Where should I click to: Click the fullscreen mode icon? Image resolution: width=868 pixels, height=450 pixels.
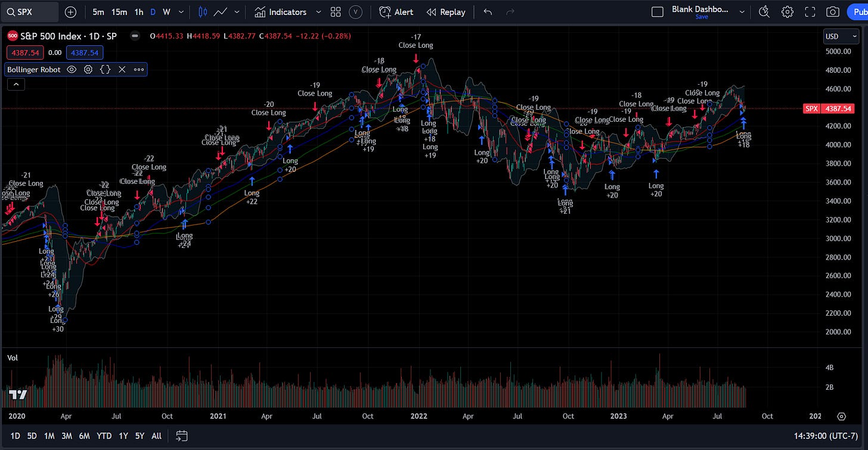pos(810,12)
